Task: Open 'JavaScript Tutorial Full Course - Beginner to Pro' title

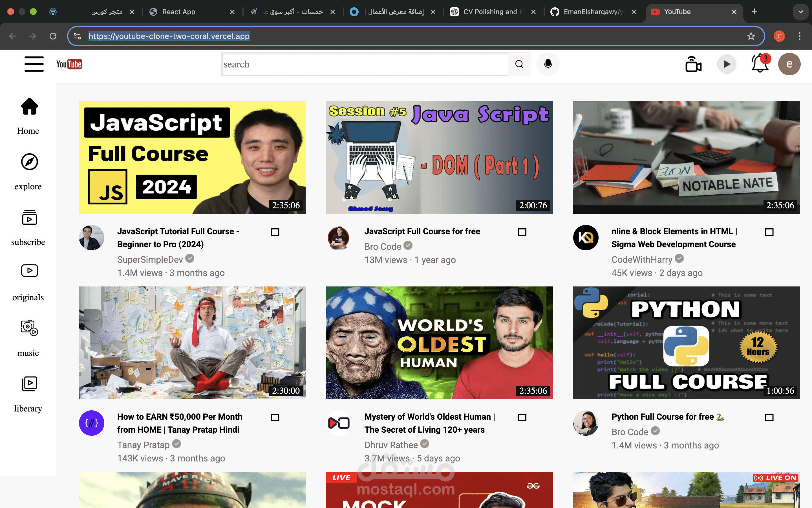Action: point(178,238)
